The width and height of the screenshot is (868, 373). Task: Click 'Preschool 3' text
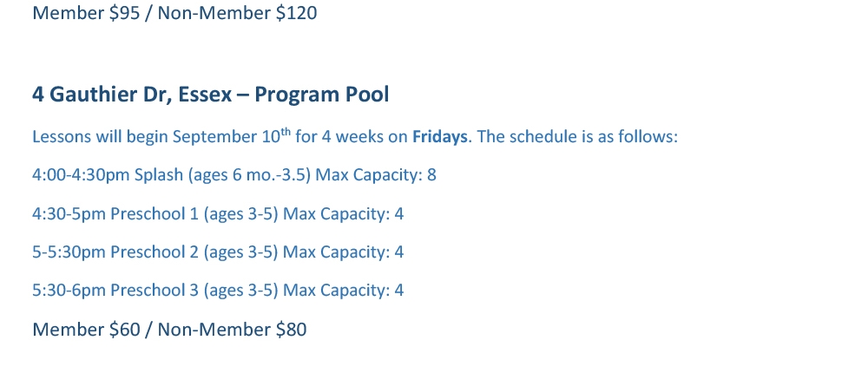(155, 291)
